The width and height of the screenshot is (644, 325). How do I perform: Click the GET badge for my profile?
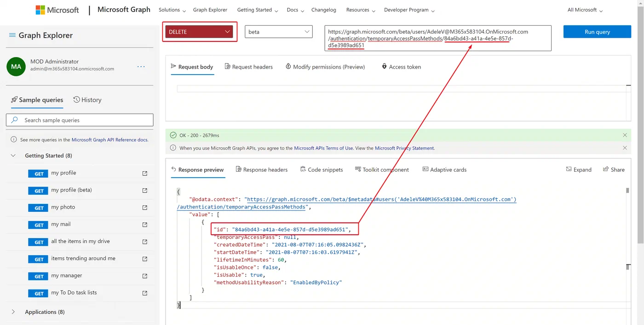39,174
